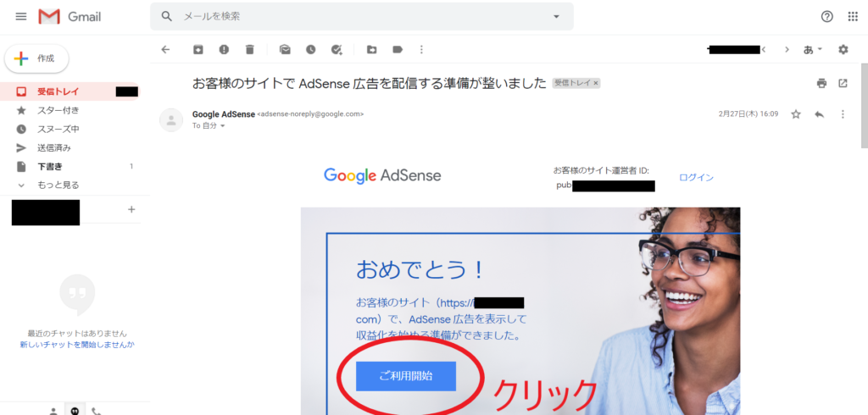Switch to Hangouts conversations tab icon
Viewport: 868px width, 415px height.
(x=75, y=411)
